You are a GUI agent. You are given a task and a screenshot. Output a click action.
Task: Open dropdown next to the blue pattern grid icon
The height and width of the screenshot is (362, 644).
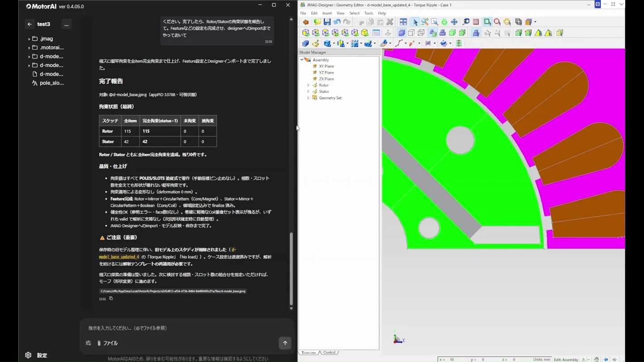[361, 43]
